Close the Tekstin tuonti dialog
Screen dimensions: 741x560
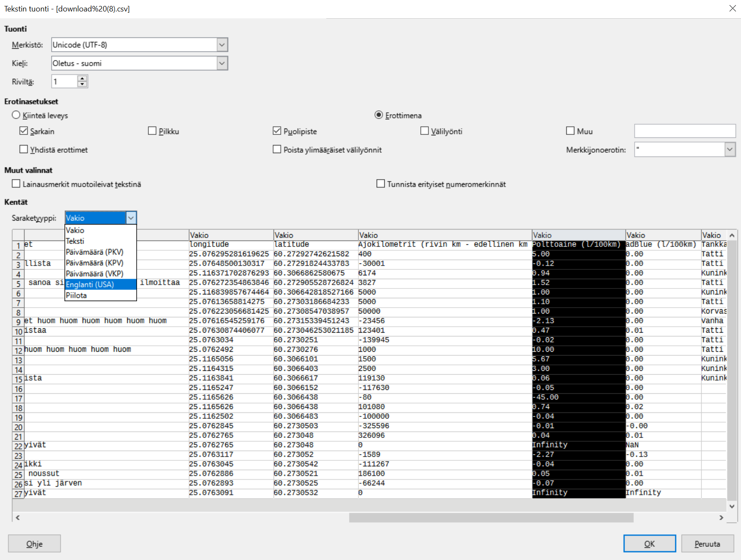(733, 8)
